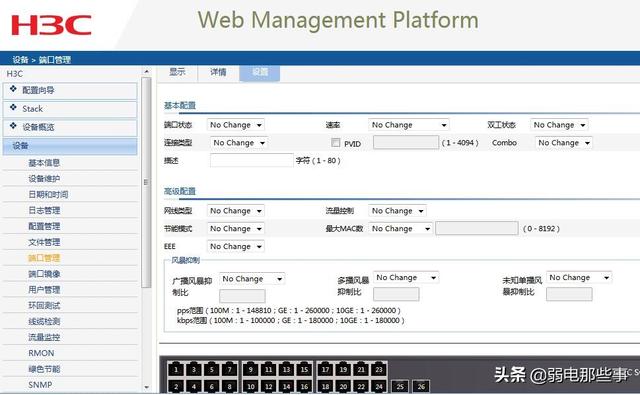The width and height of the screenshot is (640, 395).
Task: Expand the EEE dropdown
Action: (x=236, y=246)
